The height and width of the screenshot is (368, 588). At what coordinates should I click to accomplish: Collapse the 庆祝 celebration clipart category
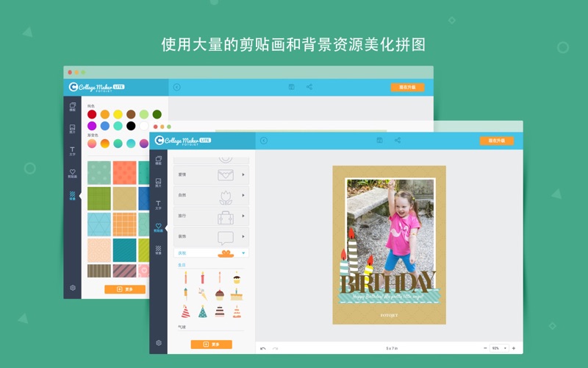coord(211,253)
